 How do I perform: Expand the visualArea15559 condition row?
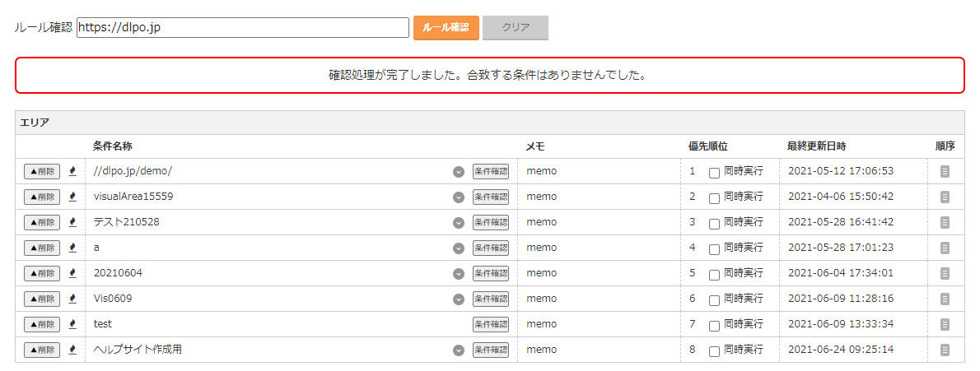coord(459,197)
